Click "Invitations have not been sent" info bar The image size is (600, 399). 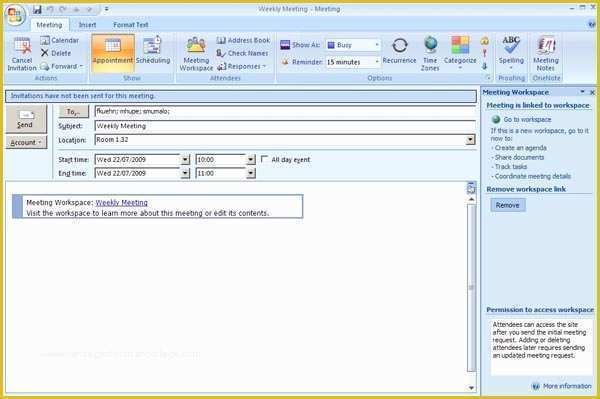click(x=241, y=96)
